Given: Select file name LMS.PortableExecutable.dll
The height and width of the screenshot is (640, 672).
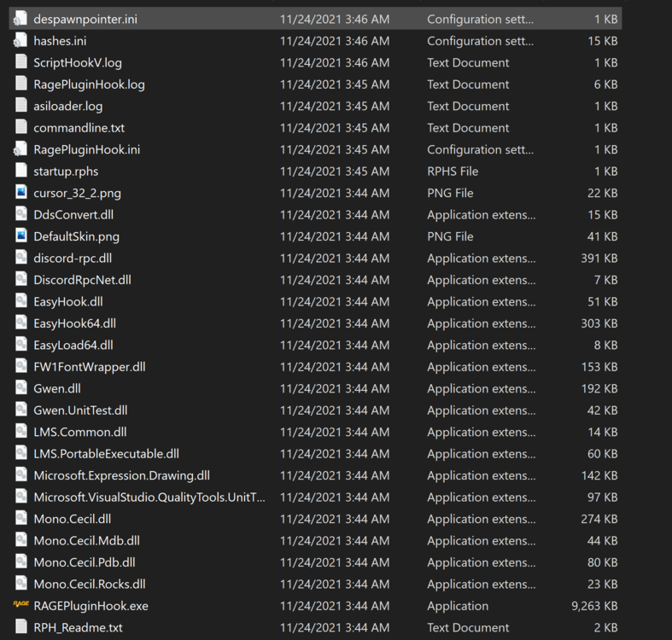Looking at the screenshot, I should (106, 454).
